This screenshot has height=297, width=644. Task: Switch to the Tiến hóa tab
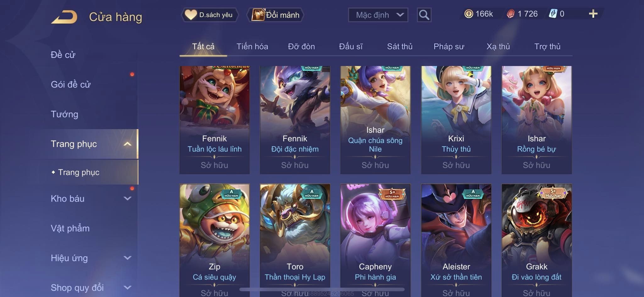coord(252,46)
